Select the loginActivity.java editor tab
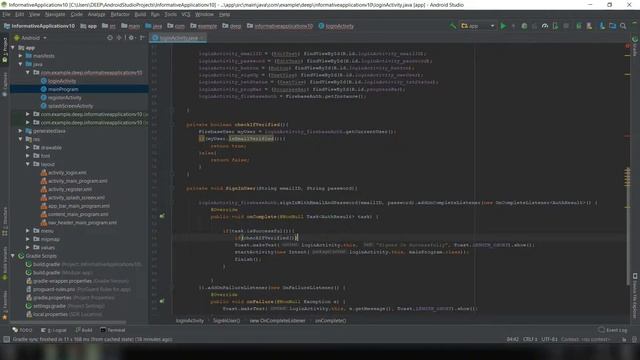 tap(178, 38)
